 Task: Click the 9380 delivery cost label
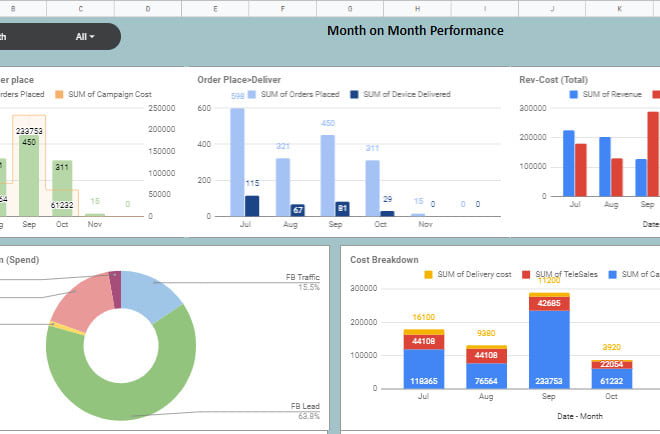pyautogui.click(x=486, y=333)
